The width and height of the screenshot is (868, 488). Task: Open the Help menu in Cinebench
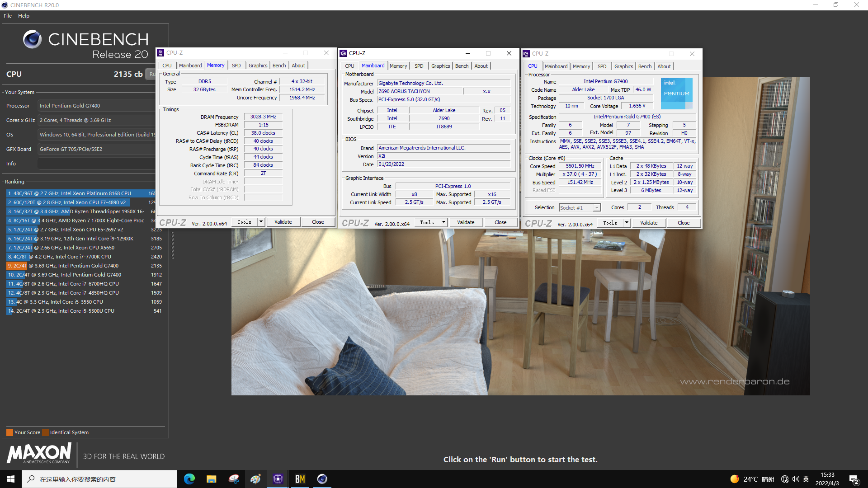(24, 16)
